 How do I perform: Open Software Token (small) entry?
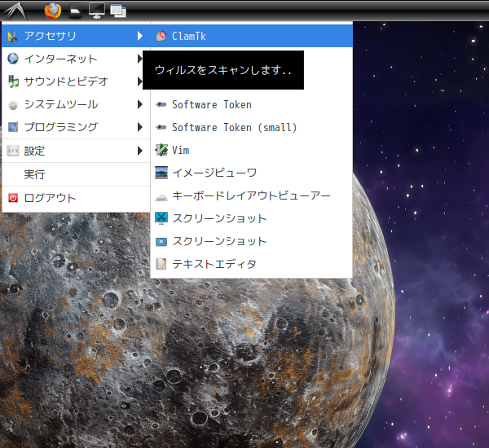(x=234, y=127)
